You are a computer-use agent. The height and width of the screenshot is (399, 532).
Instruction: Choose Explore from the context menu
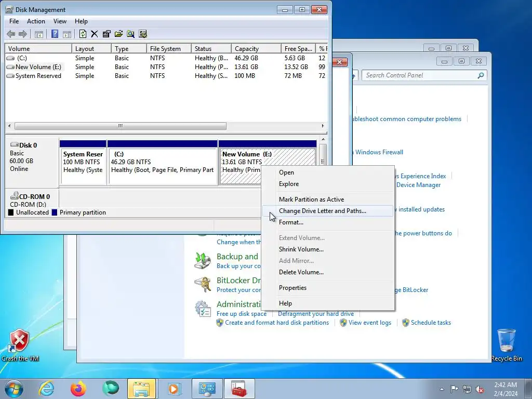click(x=328, y=184)
